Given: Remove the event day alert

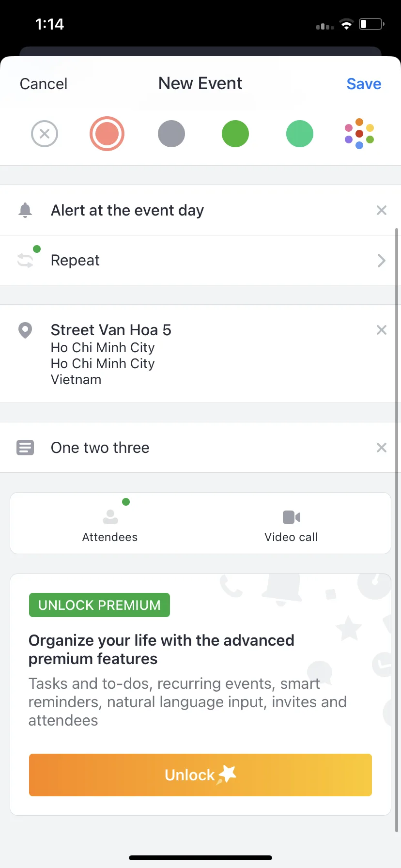Looking at the screenshot, I should click(382, 210).
